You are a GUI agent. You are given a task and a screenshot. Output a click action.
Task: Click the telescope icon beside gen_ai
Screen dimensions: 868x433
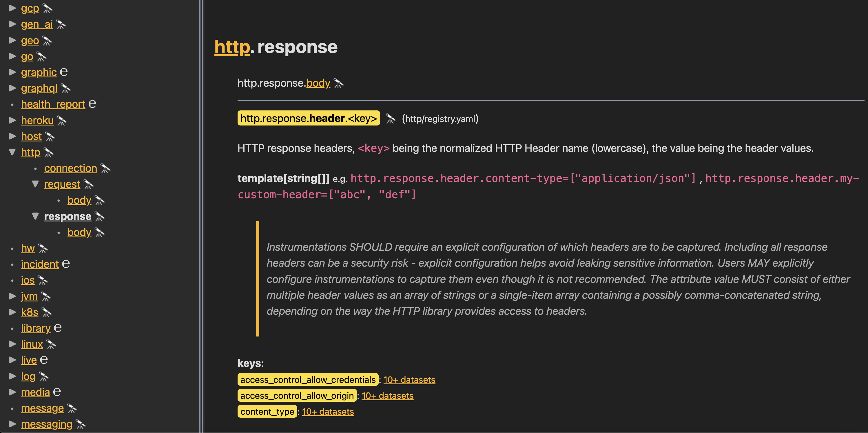click(61, 25)
